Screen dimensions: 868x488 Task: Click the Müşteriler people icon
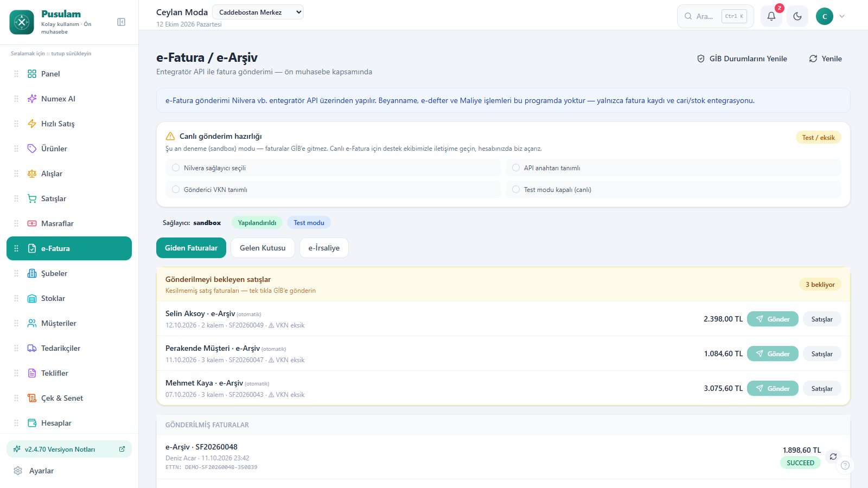(32, 323)
